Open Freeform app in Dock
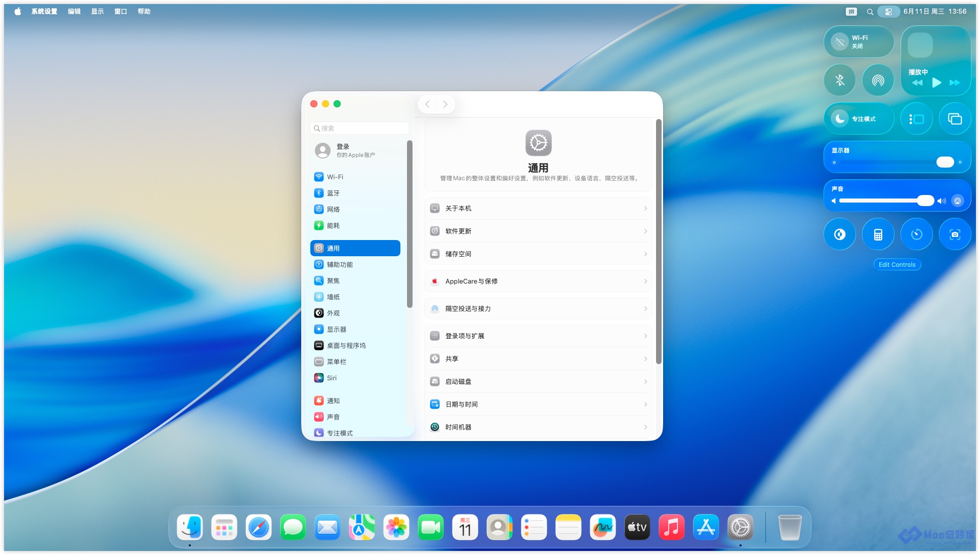980x555 pixels. click(603, 527)
